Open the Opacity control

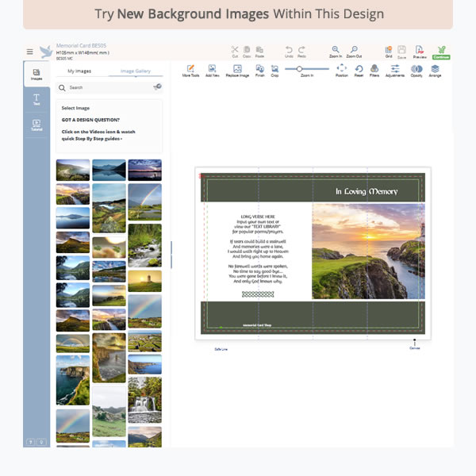pyautogui.click(x=416, y=70)
